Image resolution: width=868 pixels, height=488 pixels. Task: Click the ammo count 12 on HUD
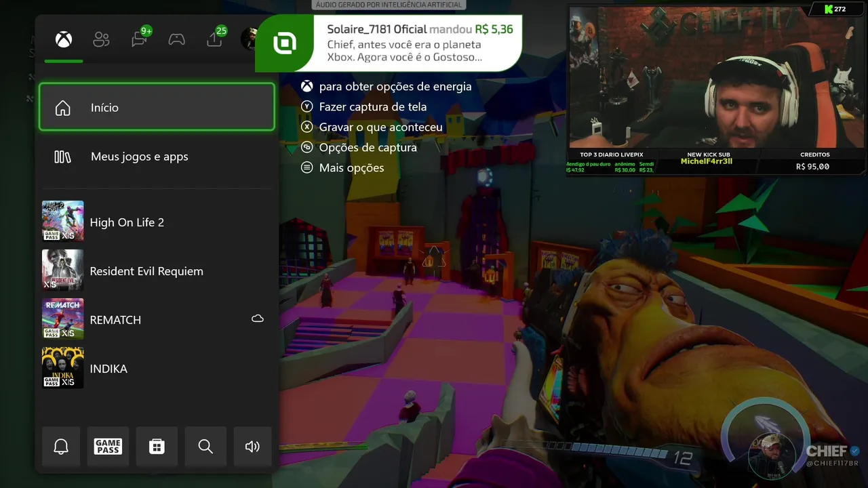coord(682,459)
